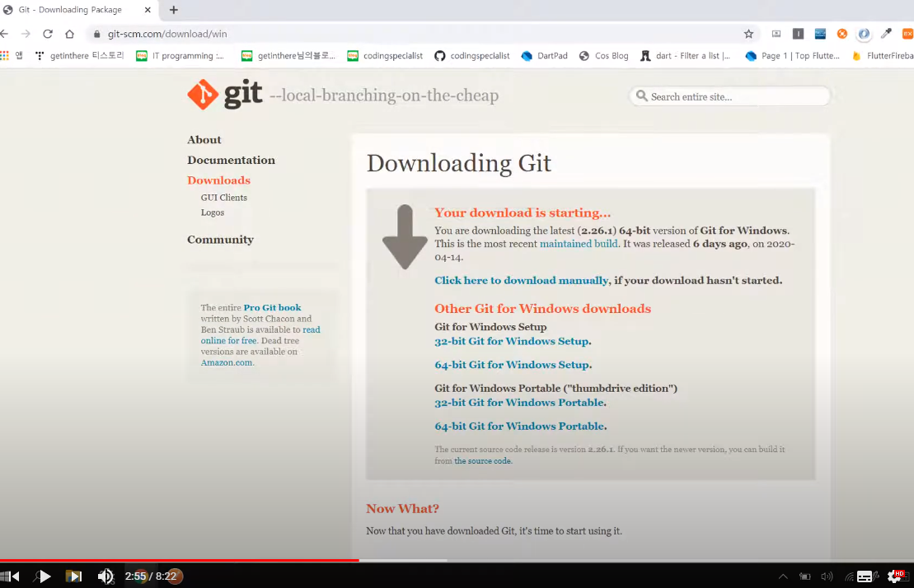This screenshot has height=588, width=914.
Task: Play the video with the play button
Action: [43, 576]
